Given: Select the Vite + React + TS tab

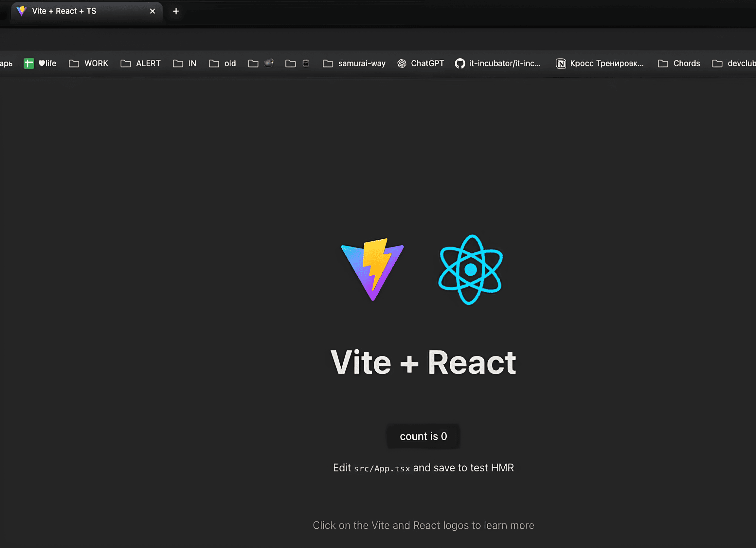Looking at the screenshot, I should click(64, 11).
